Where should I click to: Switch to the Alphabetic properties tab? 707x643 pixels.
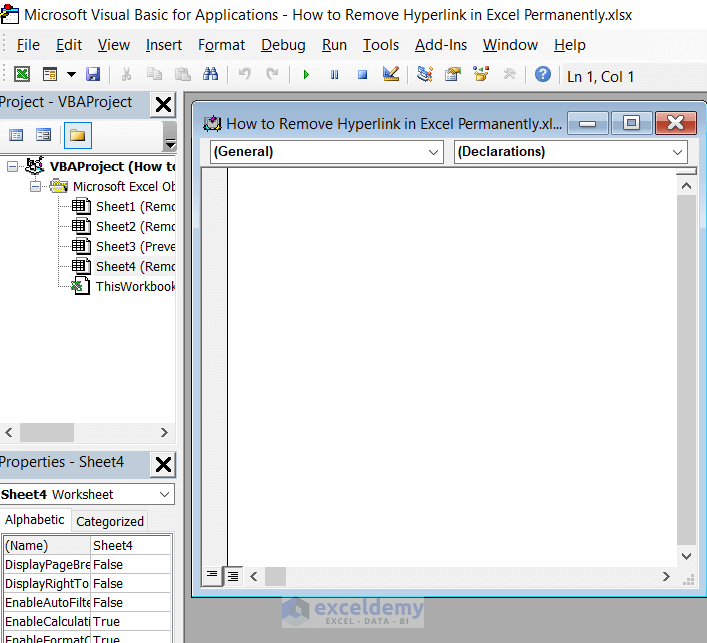point(35,520)
